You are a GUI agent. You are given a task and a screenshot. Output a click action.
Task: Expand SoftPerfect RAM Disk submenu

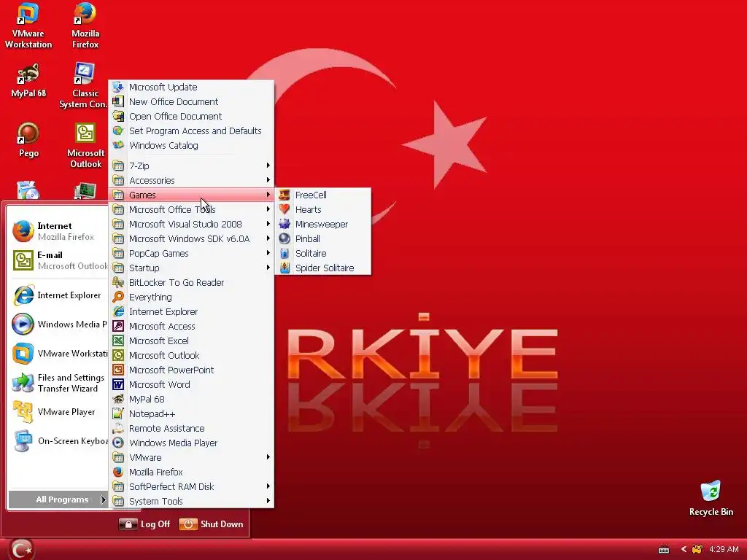[x=191, y=486]
